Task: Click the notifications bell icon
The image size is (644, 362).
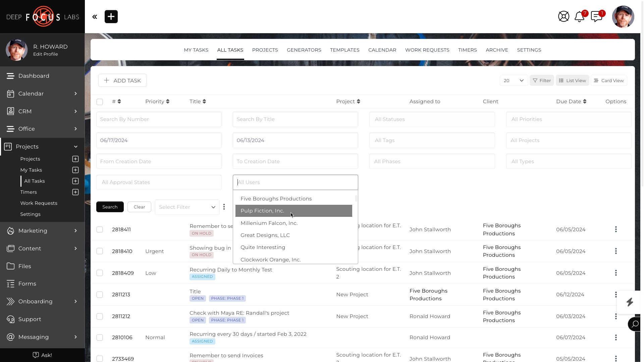Action: tap(579, 16)
